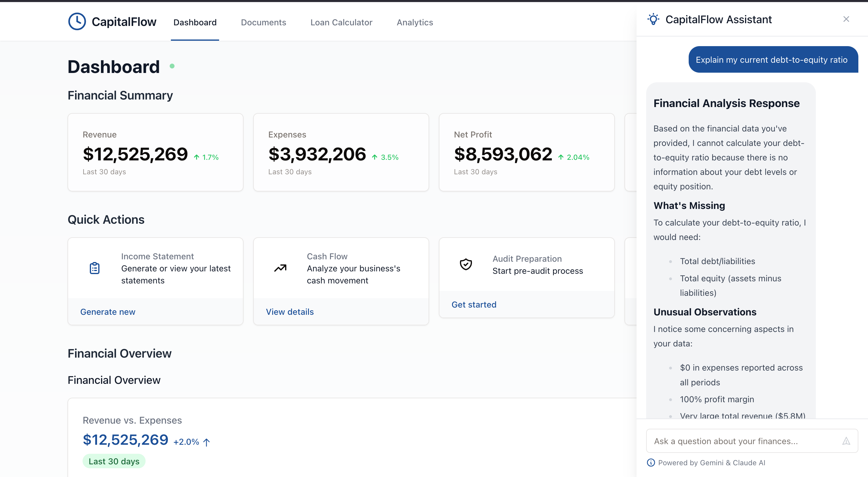Viewport: 868px width, 477px height.
Task: Switch to the Loan Calculator tab
Action: tap(341, 22)
